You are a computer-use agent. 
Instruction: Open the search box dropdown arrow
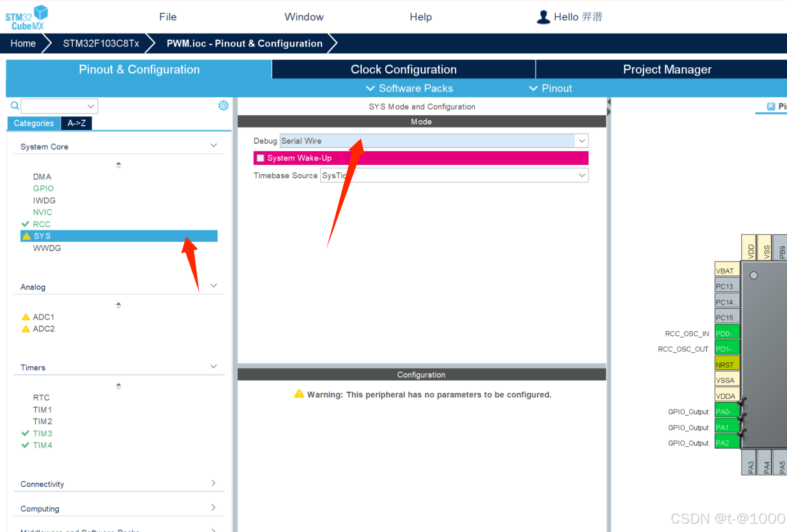point(90,106)
